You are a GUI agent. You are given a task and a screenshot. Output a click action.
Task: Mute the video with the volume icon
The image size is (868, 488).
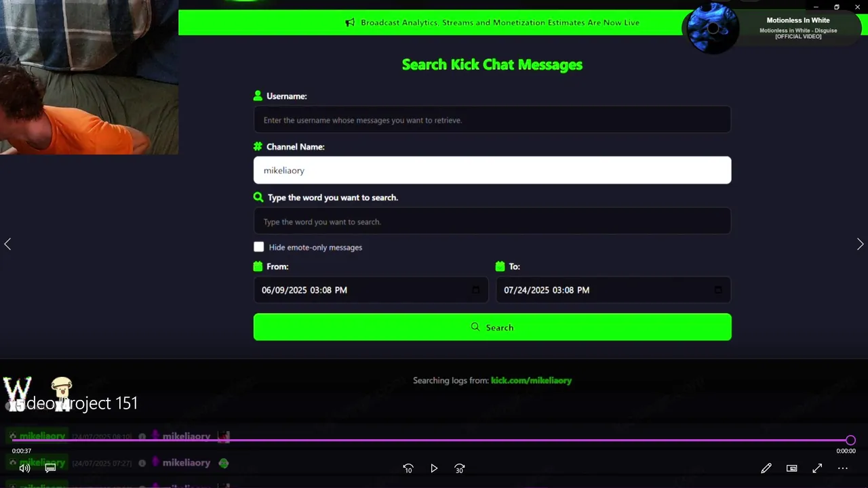(24, 468)
